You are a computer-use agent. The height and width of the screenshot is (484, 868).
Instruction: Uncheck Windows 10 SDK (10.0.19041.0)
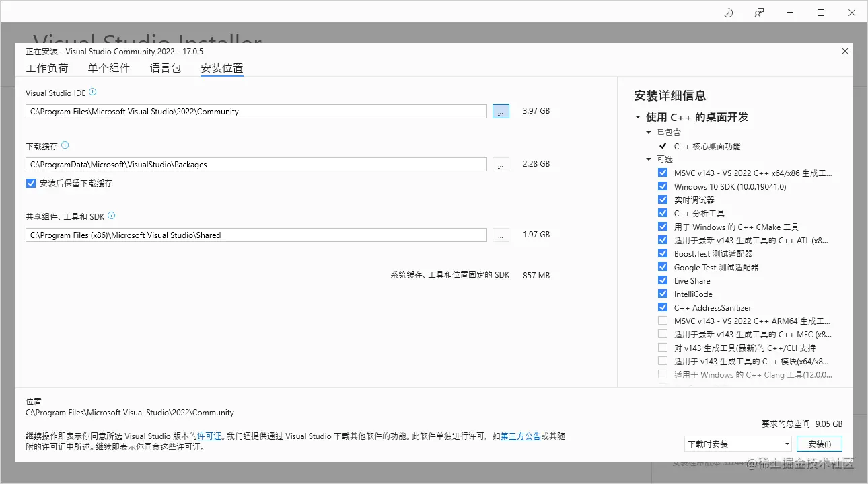click(663, 186)
